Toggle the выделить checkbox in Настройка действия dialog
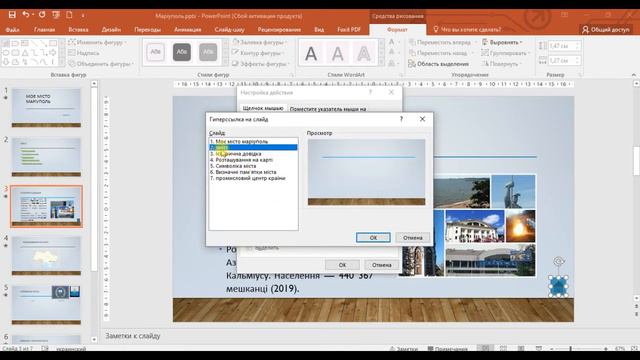The width and height of the screenshot is (640, 360). click(x=249, y=248)
